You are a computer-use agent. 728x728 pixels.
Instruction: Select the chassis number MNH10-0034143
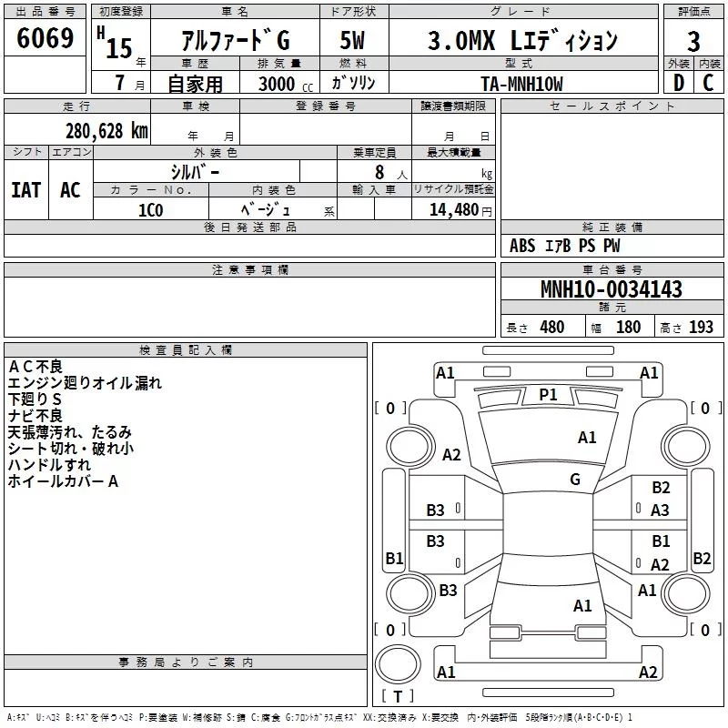click(612, 289)
